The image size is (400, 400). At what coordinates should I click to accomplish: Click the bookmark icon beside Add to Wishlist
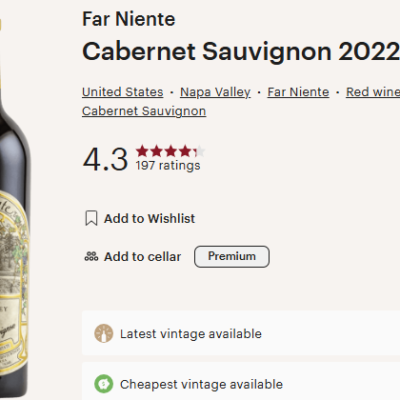91,218
